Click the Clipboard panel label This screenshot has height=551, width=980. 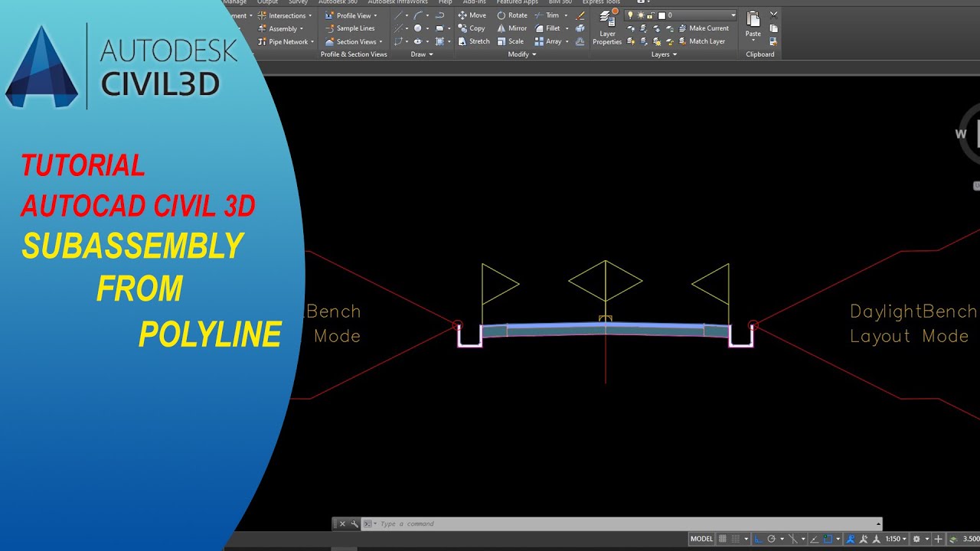[760, 54]
